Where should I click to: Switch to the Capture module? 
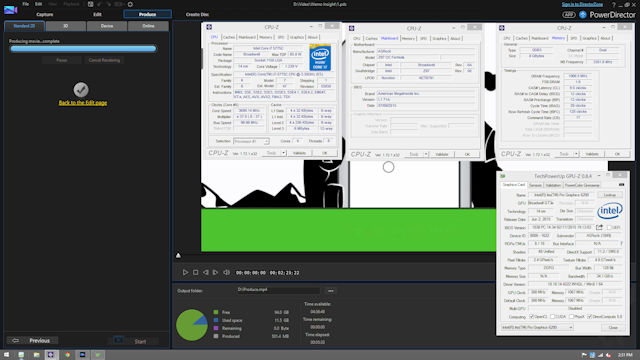click(44, 14)
